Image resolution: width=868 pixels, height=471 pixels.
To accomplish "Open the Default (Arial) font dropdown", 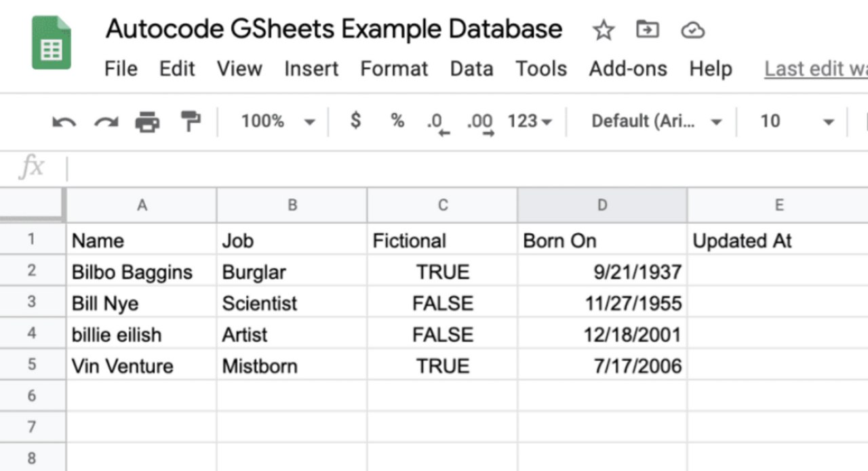I will [656, 121].
